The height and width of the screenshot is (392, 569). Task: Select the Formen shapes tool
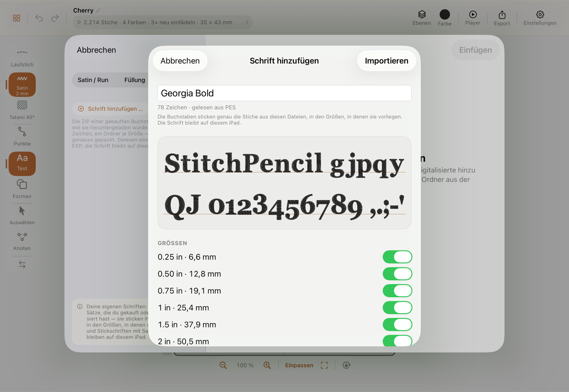[22, 189]
